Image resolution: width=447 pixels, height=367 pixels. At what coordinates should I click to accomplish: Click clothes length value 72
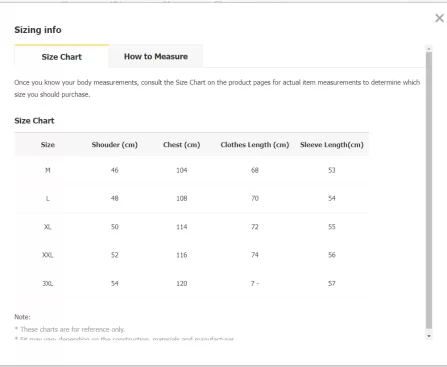pos(255,227)
